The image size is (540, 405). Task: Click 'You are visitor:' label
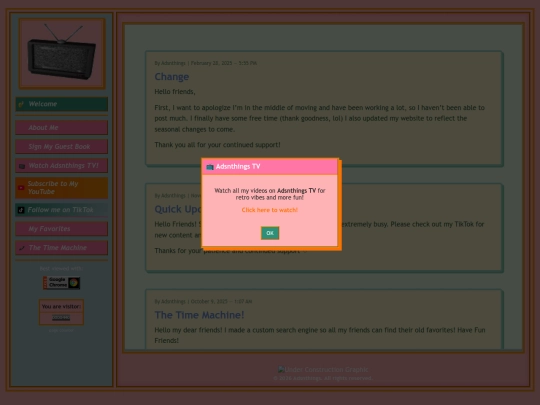[61, 307]
